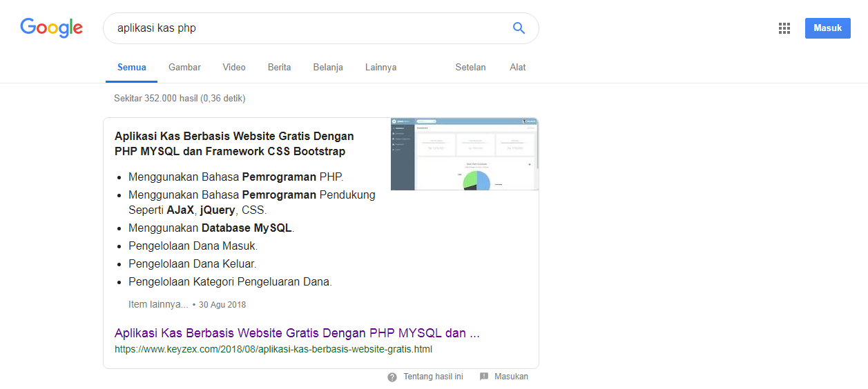
Task: Click the keyzex.com URL under the result
Action: pyautogui.click(x=273, y=349)
